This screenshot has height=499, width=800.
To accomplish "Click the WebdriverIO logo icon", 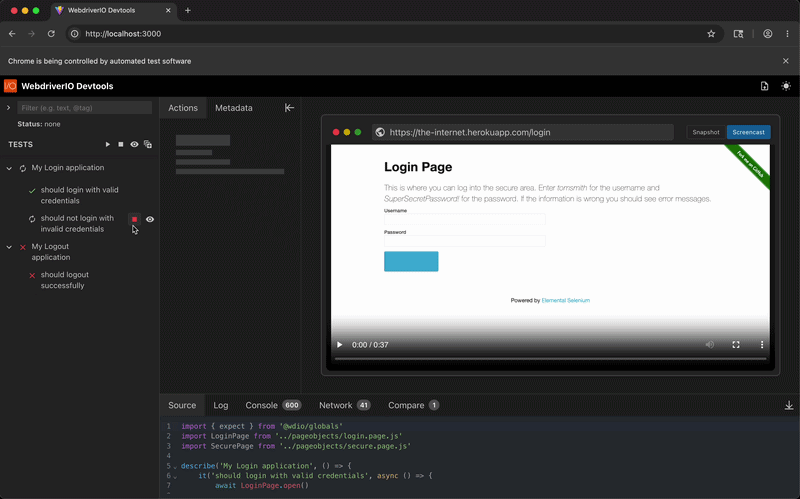I will coord(10,86).
